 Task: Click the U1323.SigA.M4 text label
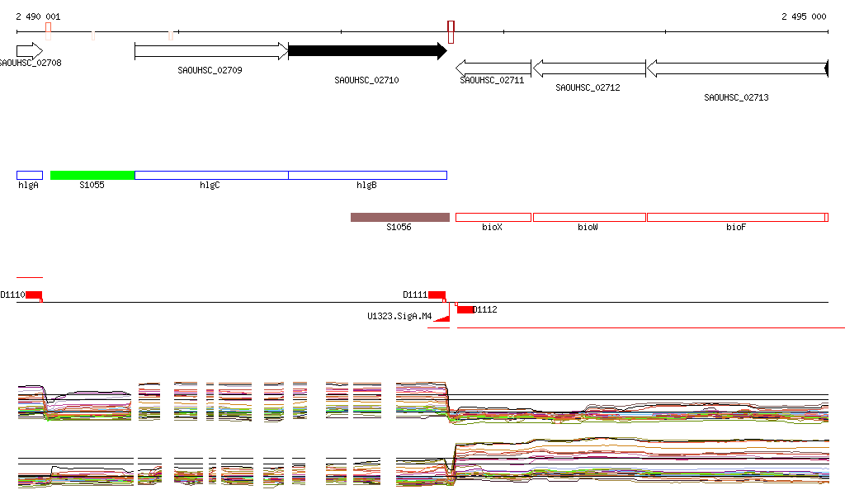pyautogui.click(x=399, y=316)
